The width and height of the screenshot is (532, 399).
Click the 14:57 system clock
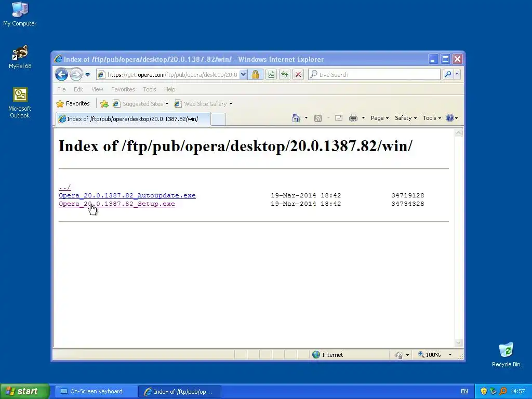click(517, 392)
